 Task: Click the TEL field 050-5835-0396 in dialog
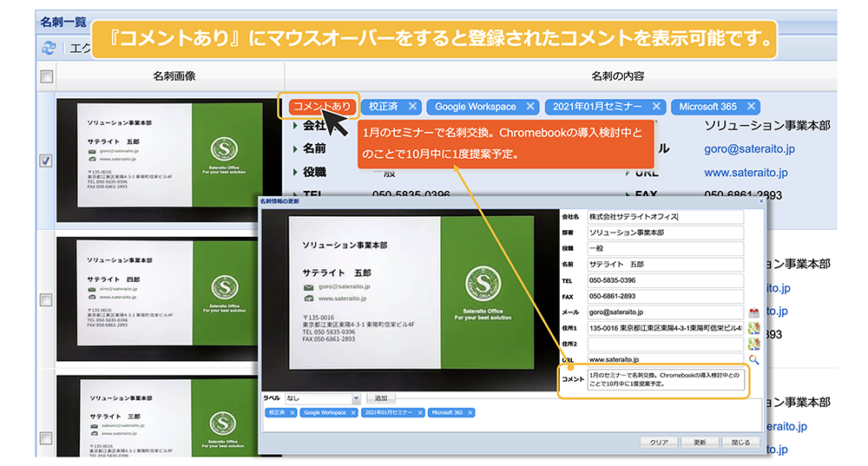click(666, 280)
